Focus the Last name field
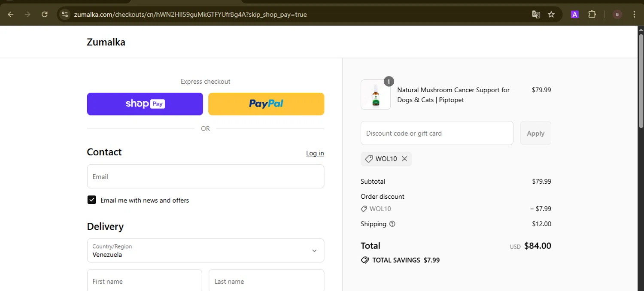 click(x=267, y=280)
